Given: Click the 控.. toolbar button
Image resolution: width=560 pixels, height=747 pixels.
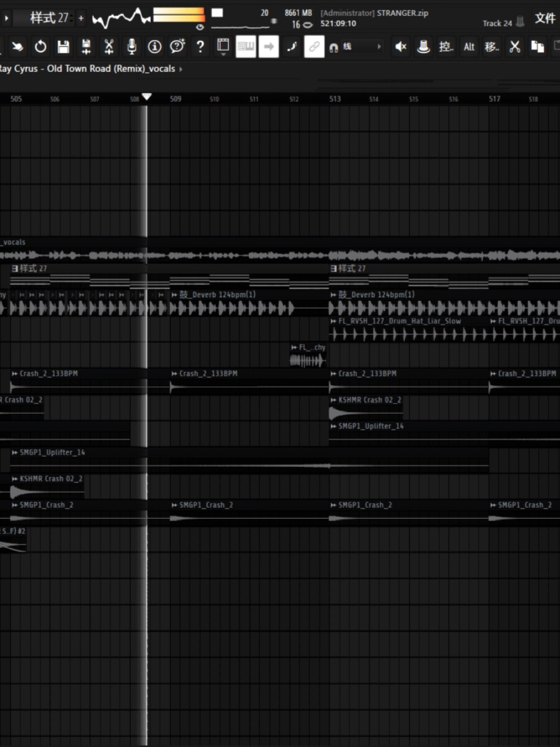Looking at the screenshot, I should coord(447,47).
